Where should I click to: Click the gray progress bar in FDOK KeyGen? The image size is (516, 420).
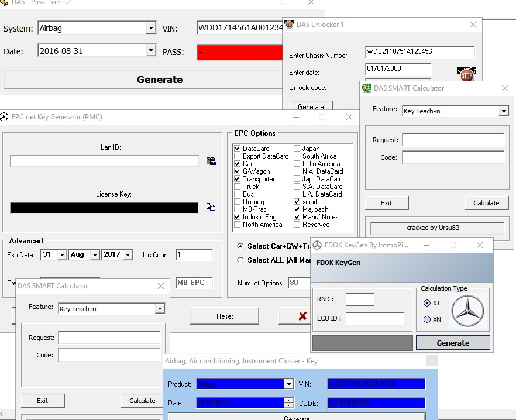tap(362, 343)
